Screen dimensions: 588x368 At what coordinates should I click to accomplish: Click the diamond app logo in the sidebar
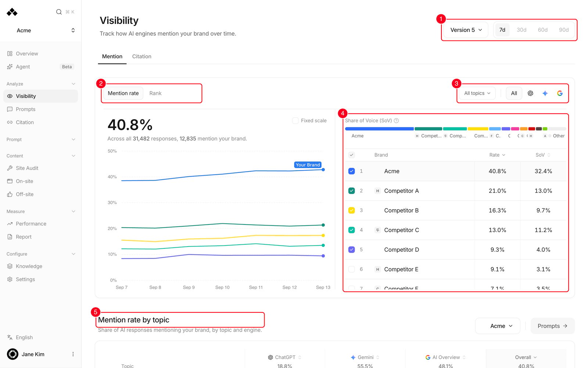pyautogui.click(x=12, y=12)
